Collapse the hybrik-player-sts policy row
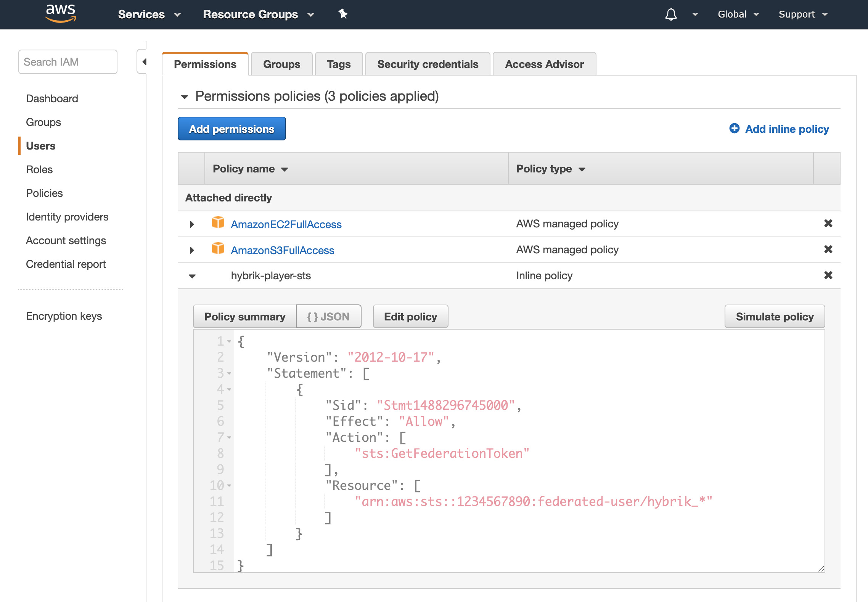The image size is (868, 602). point(192,276)
